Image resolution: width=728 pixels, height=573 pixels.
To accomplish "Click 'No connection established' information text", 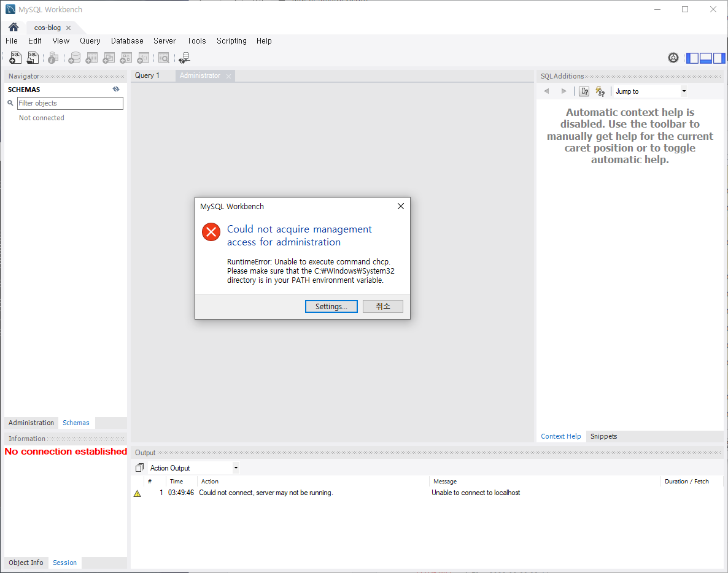I will tap(66, 452).
